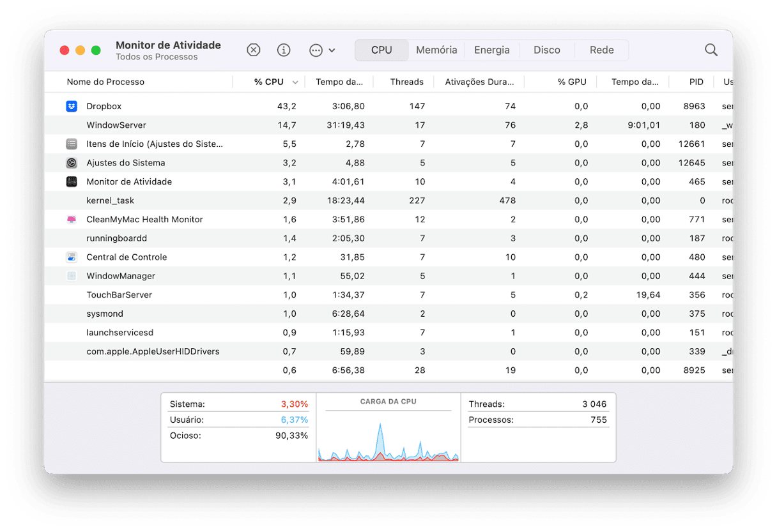Click the Carga da CPU graph
Screen dimensions: 777x532
click(x=388, y=434)
